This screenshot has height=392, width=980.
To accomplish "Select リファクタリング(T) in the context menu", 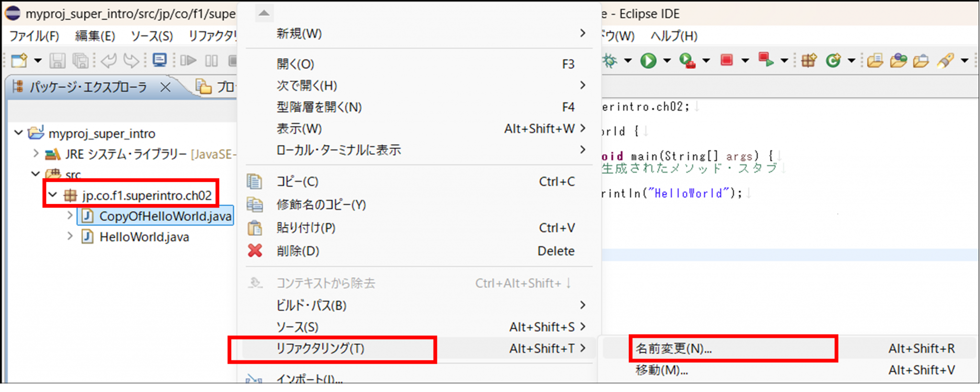I will tap(320, 348).
